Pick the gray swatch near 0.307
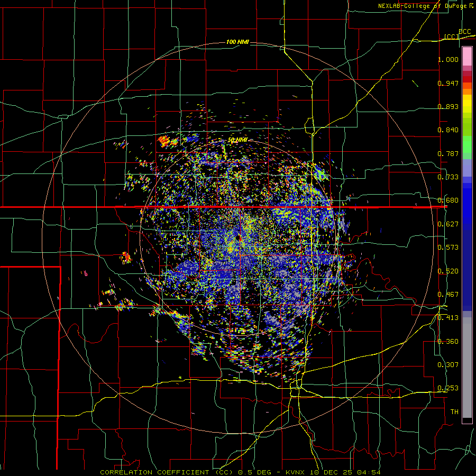This screenshot has height=476, width=476. [467, 368]
